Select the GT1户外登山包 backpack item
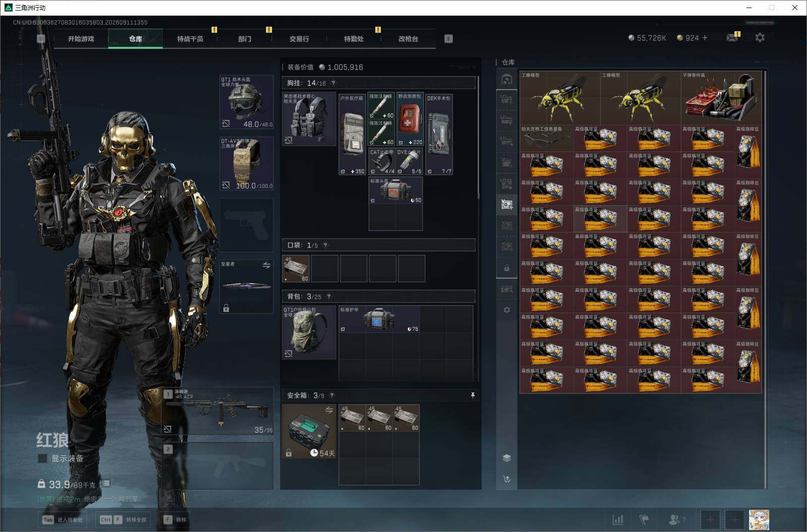This screenshot has width=807, height=532. tap(309, 332)
